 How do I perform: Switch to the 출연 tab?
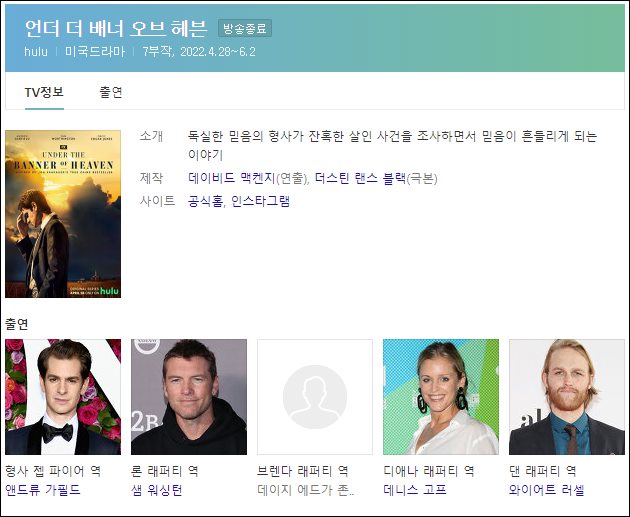tap(110, 92)
